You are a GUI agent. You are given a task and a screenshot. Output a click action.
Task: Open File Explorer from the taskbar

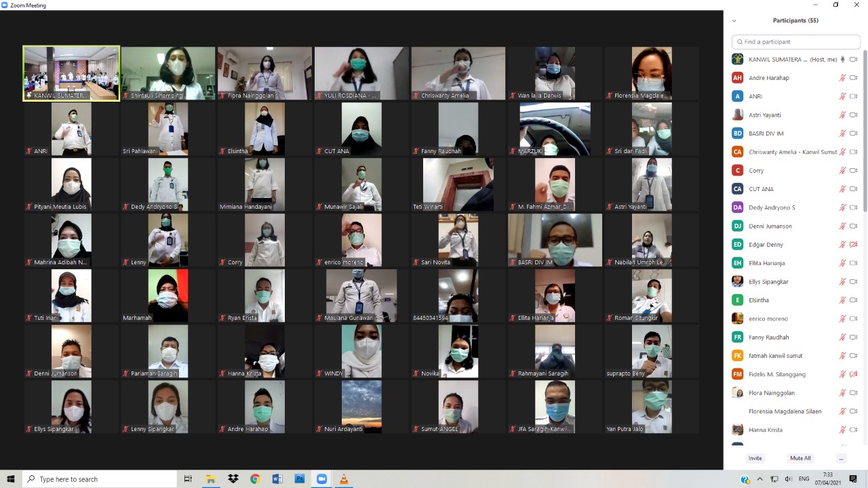(211, 479)
